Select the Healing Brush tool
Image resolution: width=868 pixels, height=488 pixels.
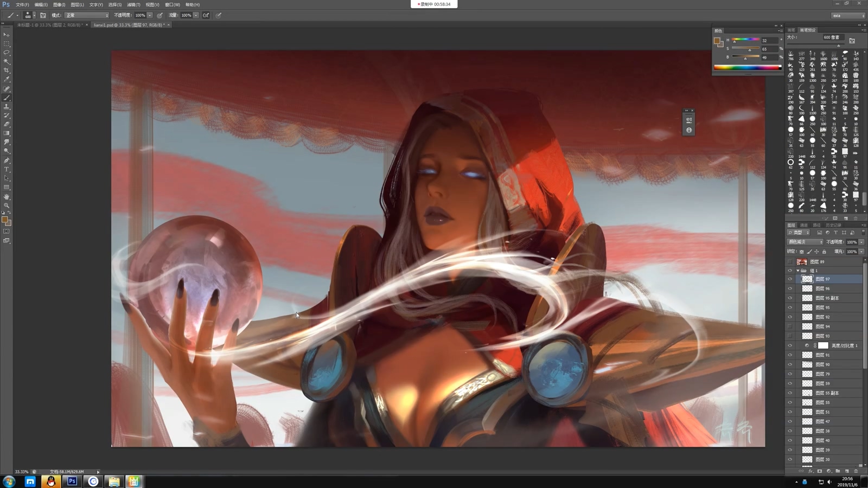pos(7,88)
